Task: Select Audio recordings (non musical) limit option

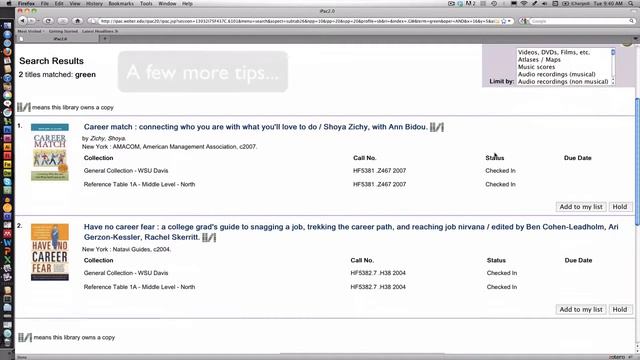Action: tap(563, 82)
